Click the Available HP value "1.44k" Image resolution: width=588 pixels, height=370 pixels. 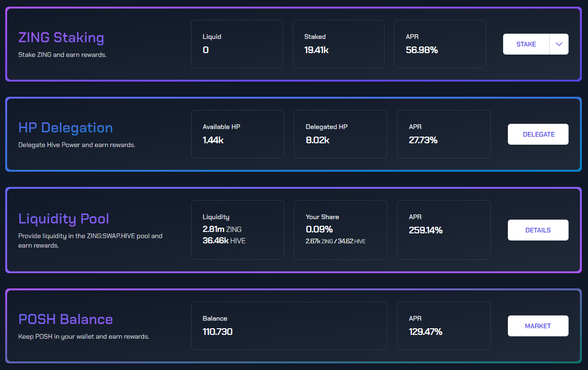click(x=213, y=140)
